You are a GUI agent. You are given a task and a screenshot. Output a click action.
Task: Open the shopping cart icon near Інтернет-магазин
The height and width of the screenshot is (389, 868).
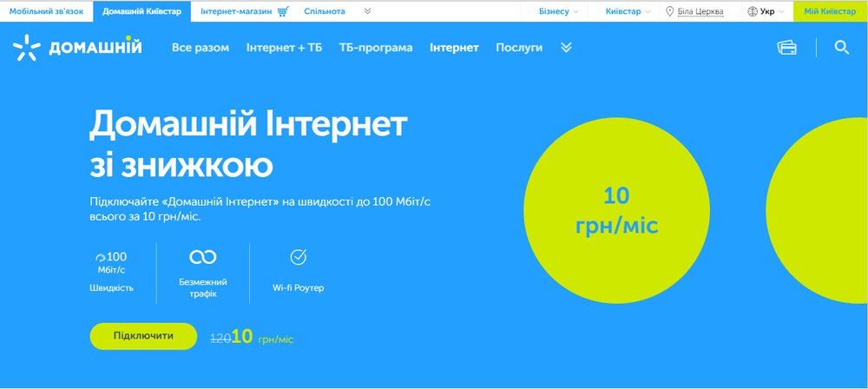pyautogui.click(x=284, y=11)
